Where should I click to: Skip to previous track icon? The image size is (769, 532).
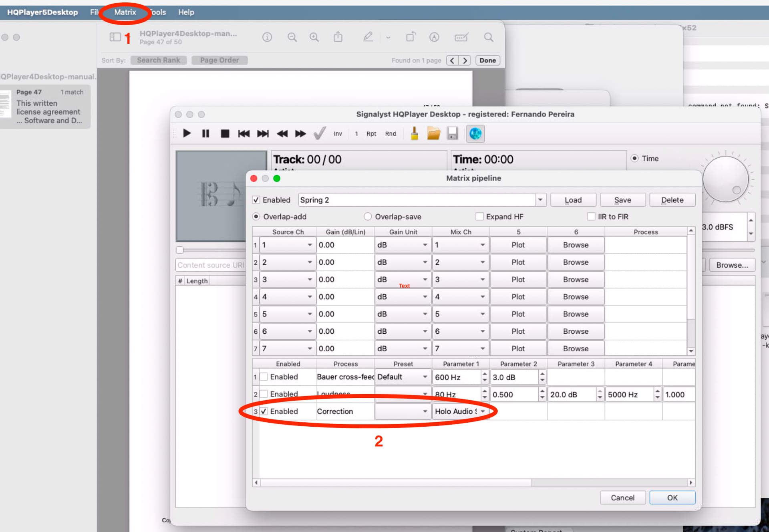pos(244,133)
